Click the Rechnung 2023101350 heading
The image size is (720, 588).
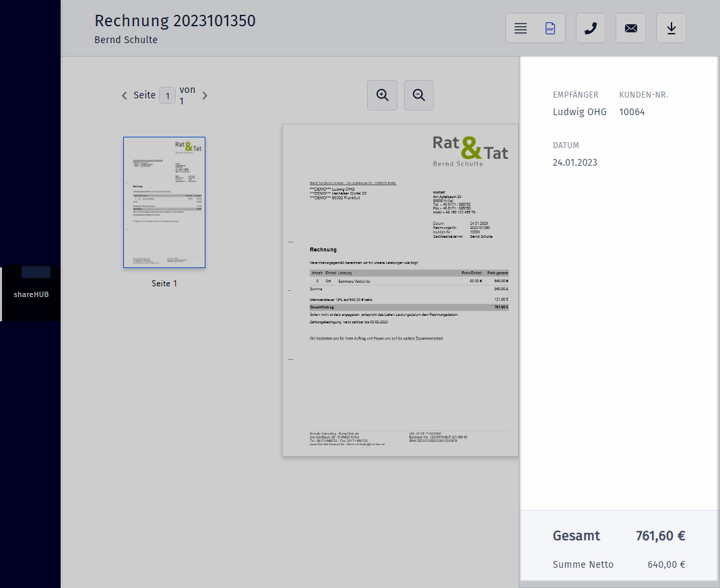(175, 21)
